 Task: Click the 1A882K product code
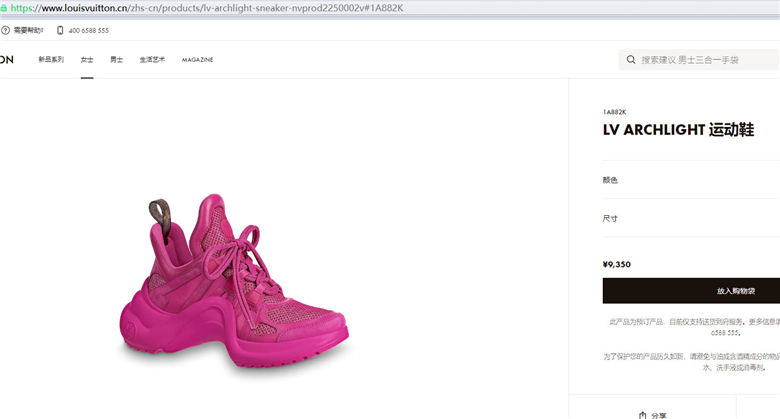[x=614, y=112]
